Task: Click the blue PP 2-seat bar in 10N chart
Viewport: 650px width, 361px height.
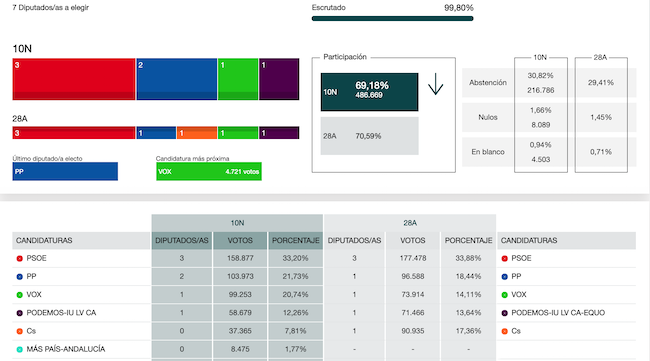Action: pos(177,79)
